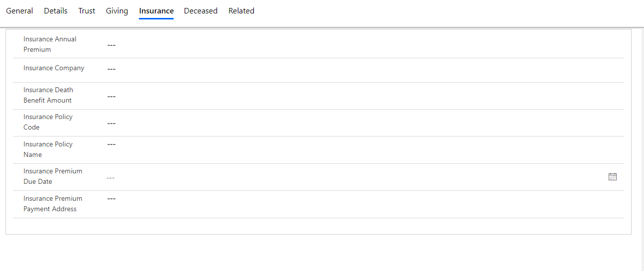The height and width of the screenshot is (271, 644).
Task: Focus the Insurance Death Benefit Amount field
Action: tap(364, 96)
